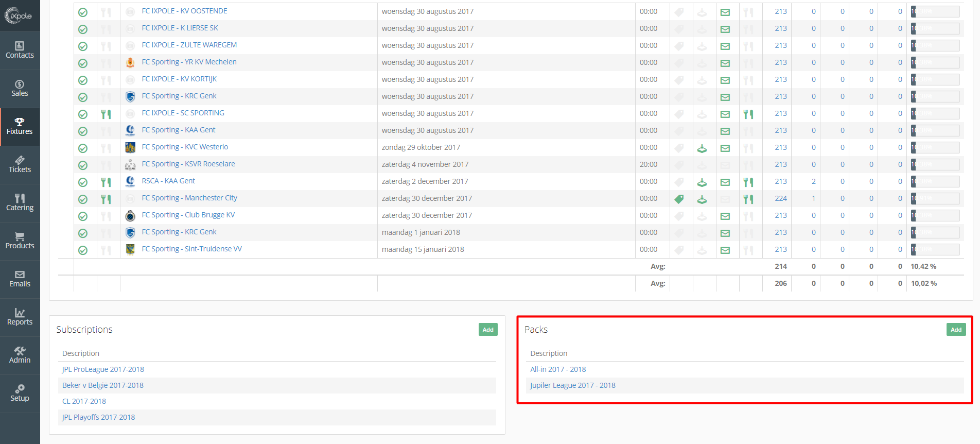Click occupancy progress bar for KV OOSTENDE
The height and width of the screenshot is (444, 980).
click(x=935, y=11)
